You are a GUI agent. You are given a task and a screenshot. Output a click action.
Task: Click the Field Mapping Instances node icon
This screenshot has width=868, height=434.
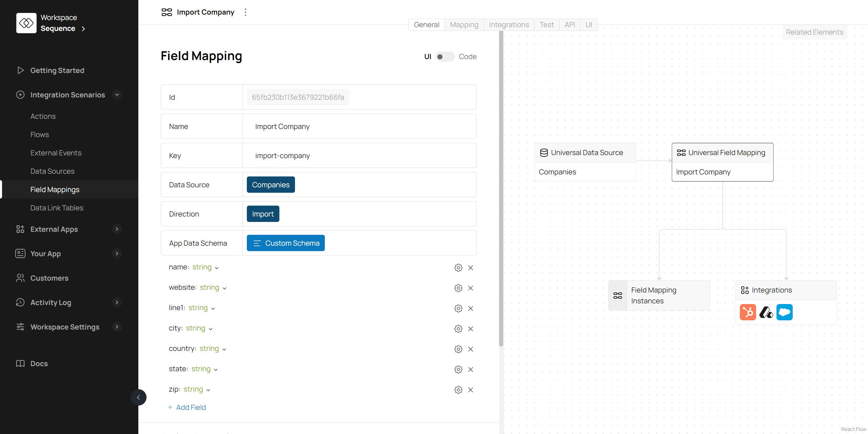(x=618, y=296)
